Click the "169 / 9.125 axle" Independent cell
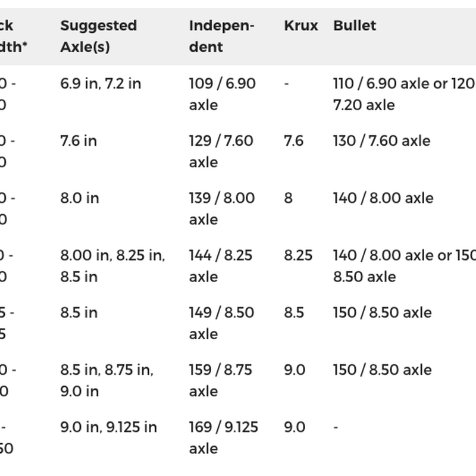476x476 pixels. point(223,437)
